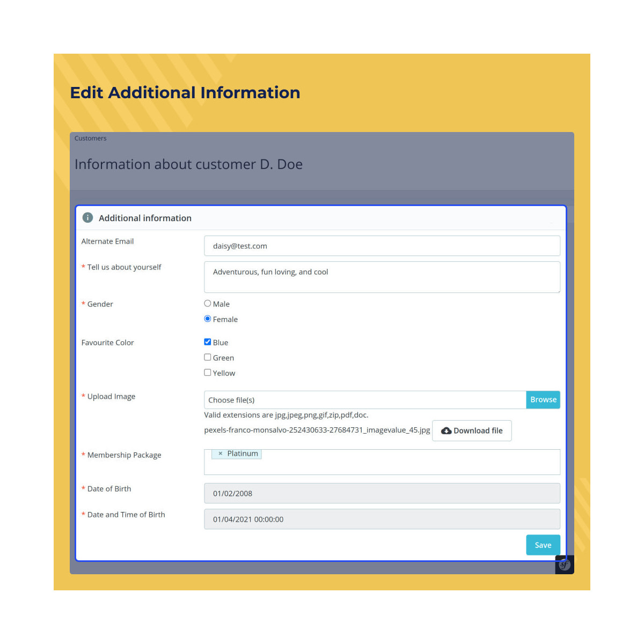Click the Choose file(s) upload field
Image resolution: width=644 pixels, height=644 pixels.
(x=365, y=400)
